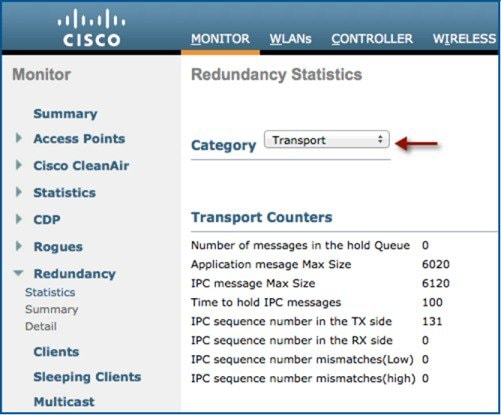The width and height of the screenshot is (501, 415).
Task: Open the WIRELESS tab
Action: [464, 39]
